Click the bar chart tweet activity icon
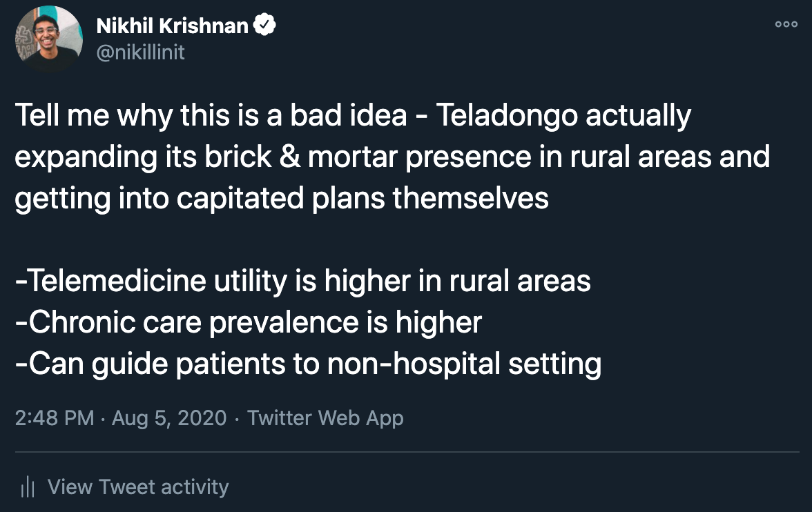The height and width of the screenshot is (512, 812). (x=27, y=486)
